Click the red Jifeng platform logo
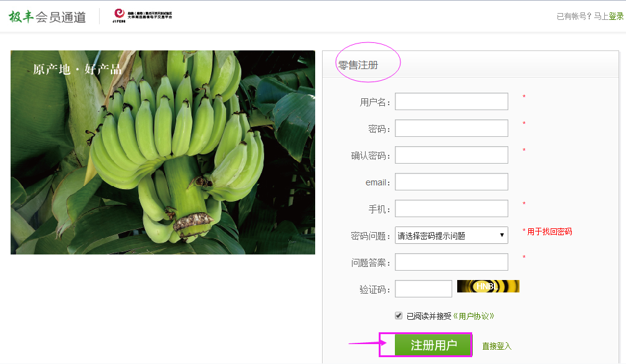Image resolution: width=626 pixels, height=364 pixels. [142, 16]
